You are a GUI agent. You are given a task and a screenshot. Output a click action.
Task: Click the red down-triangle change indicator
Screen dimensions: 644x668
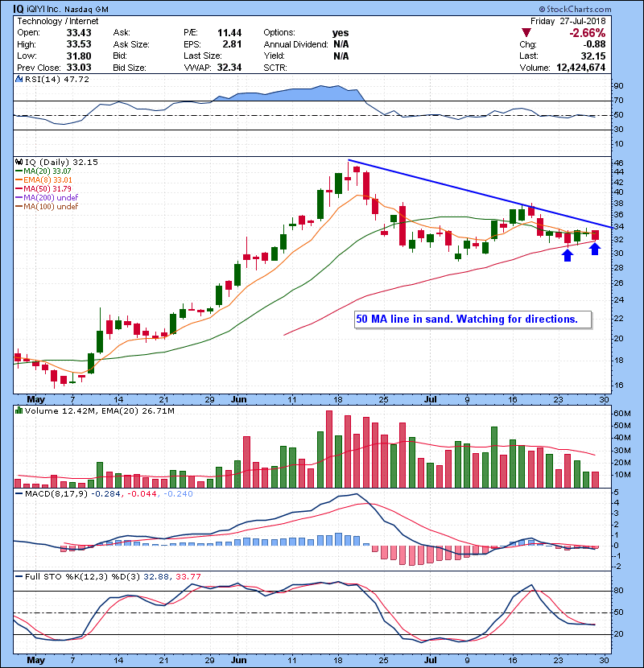[x=526, y=33]
